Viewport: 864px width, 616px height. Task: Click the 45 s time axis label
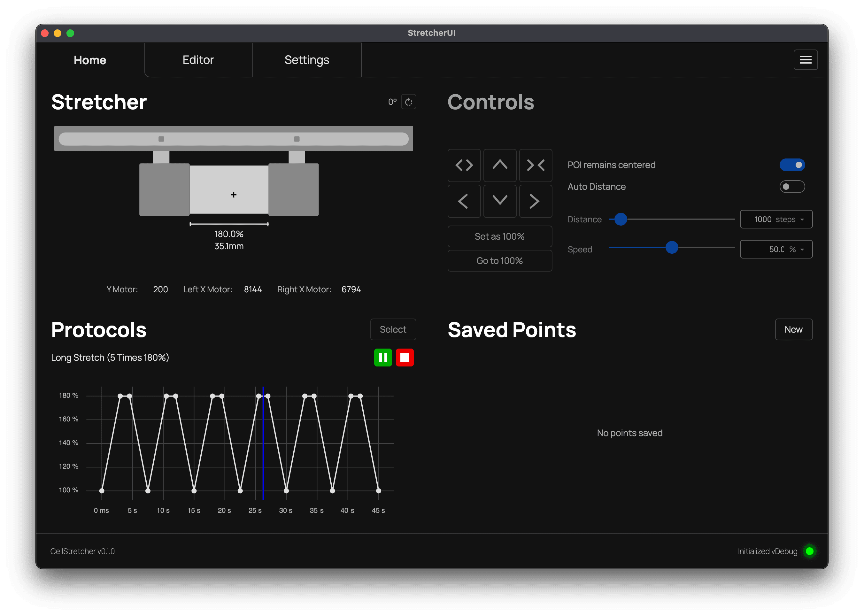click(x=378, y=510)
